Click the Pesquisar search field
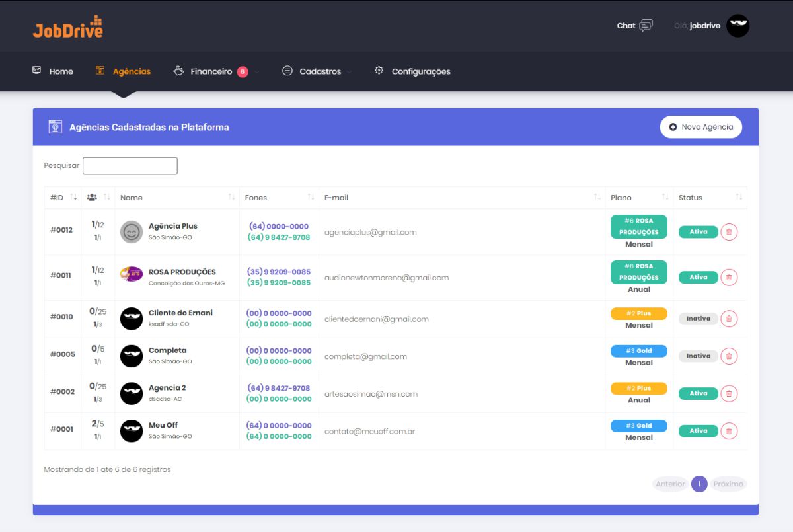Screen dimensions: 793x532 (x=130, y=166)
